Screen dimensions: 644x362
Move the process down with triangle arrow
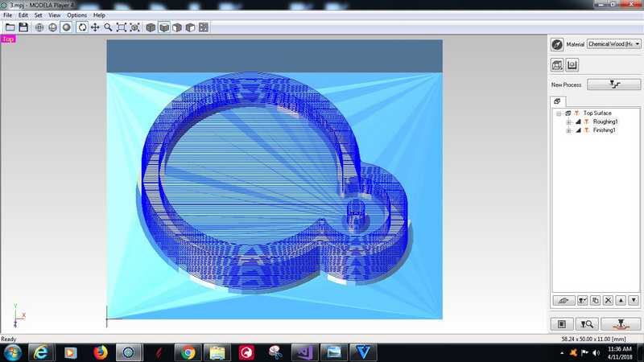coord(634,300)
